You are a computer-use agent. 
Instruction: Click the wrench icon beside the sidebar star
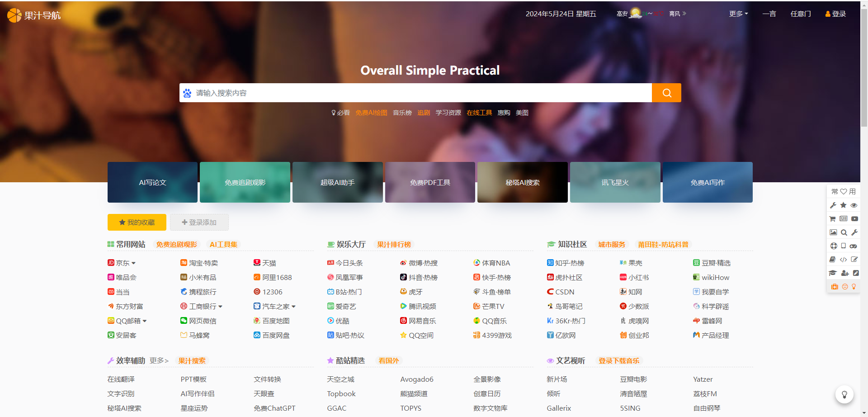point(833,205)
